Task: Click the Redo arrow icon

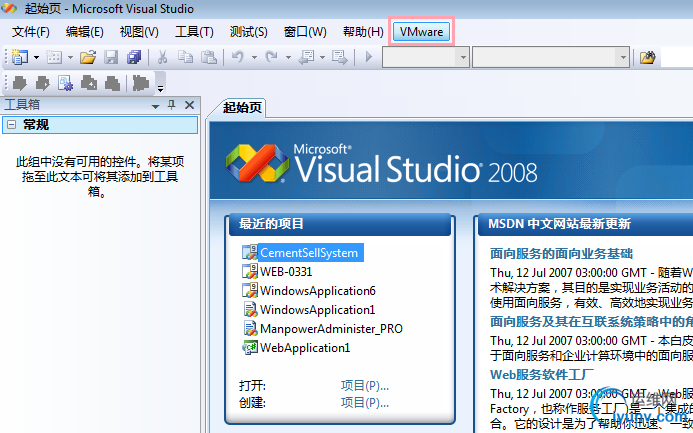Action: click(271, 57)
